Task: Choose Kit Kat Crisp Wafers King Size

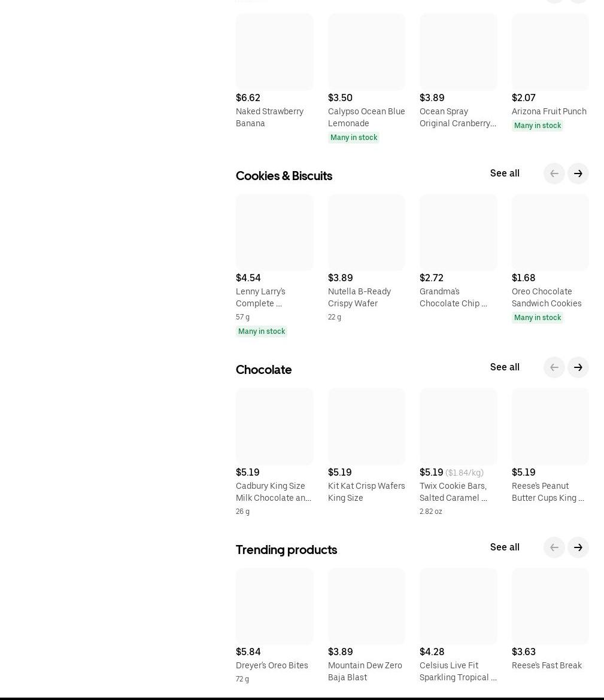Action: (366, 427)
